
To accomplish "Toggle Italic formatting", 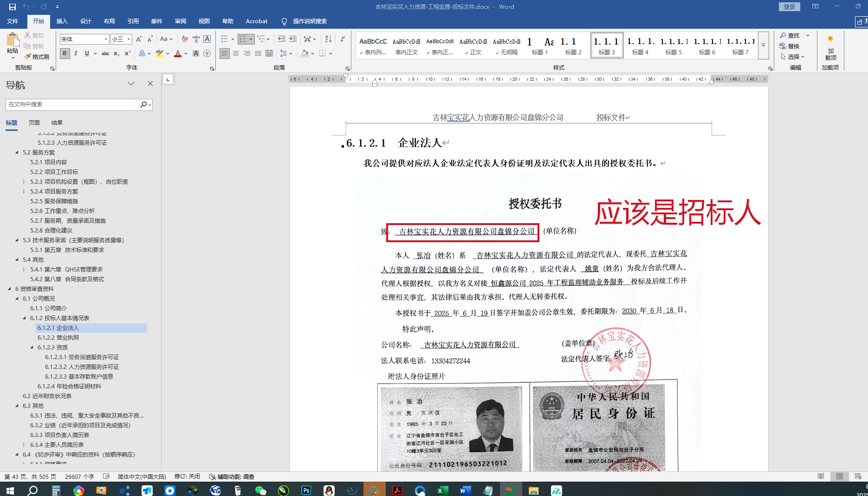I will point(76,53).
